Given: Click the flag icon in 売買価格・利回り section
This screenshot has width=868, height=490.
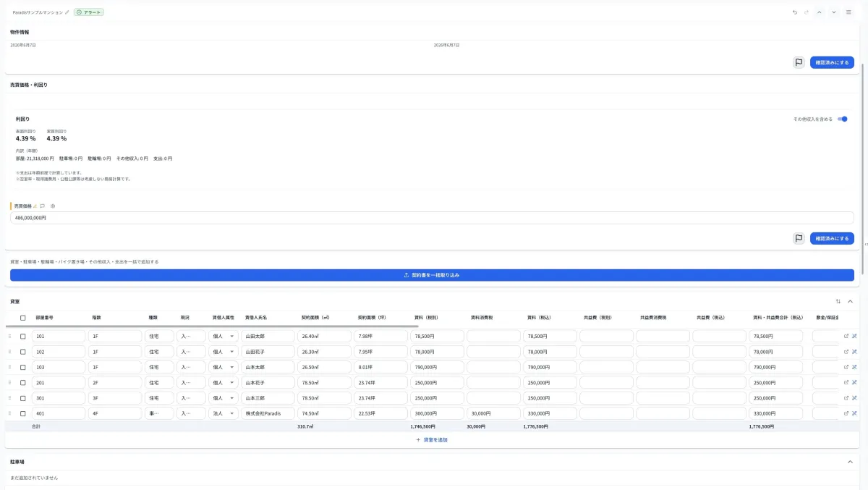Looking at the screenshot, I should 799,238.
